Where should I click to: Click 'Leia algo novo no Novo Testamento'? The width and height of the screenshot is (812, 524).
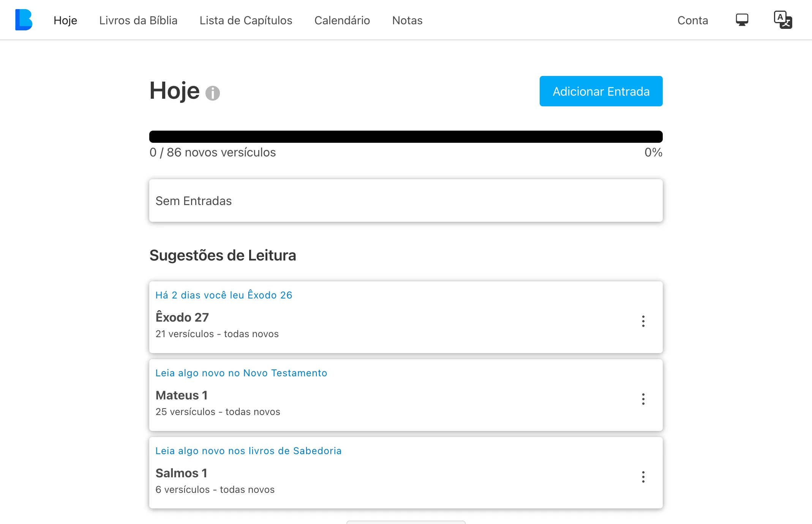pos(241,373)
